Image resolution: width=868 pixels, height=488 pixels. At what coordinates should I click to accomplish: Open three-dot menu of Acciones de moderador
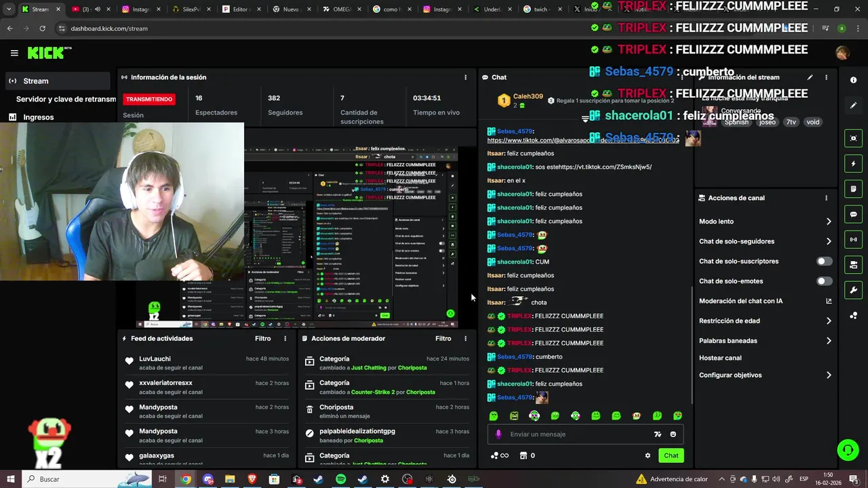click(x=465, y=338)
